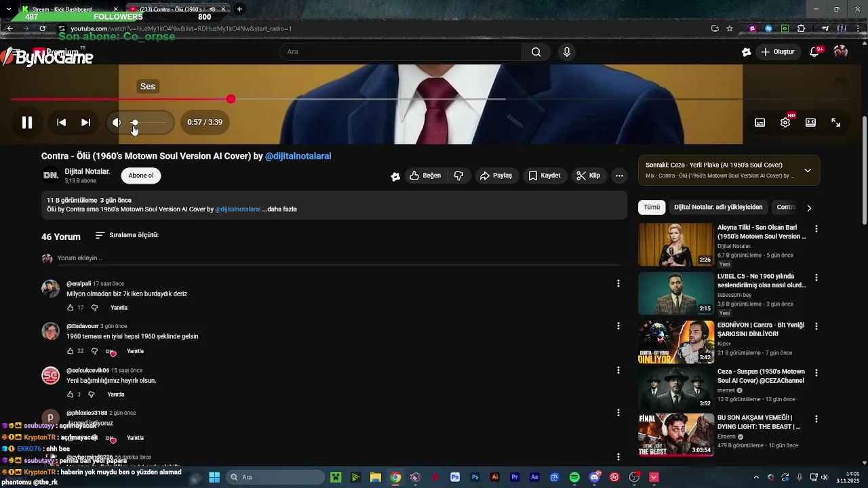Select the Tümü filter chip
The width and height of the screenshot is (868, 488).
click(x=652, y=207)
